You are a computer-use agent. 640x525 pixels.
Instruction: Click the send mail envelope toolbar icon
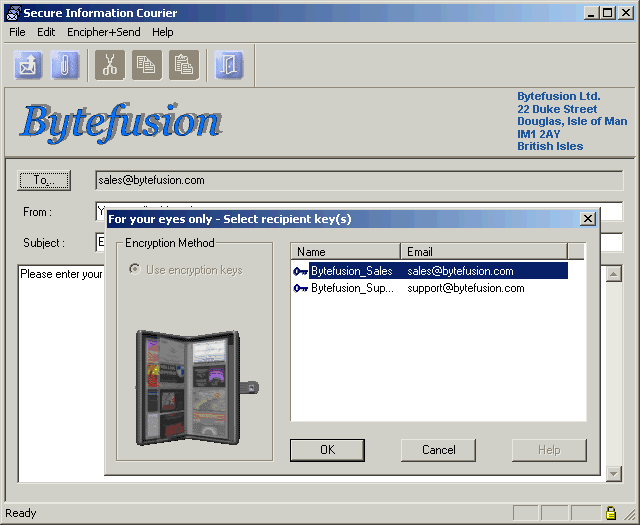(28, 65)
